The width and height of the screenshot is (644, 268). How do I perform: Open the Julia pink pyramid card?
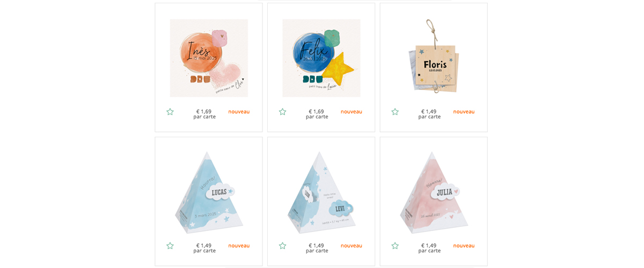(434, 192)
